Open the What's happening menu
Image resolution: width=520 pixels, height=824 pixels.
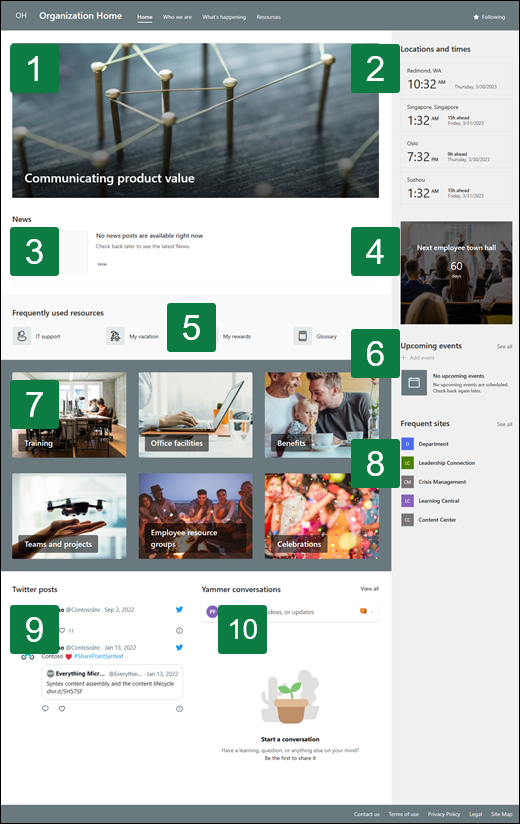(x=224, y=17)
